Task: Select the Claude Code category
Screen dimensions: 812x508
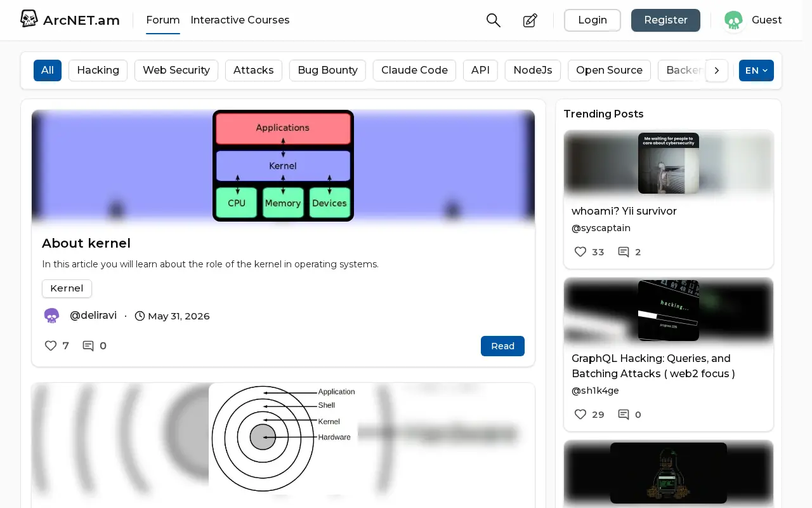Action: 414,70
